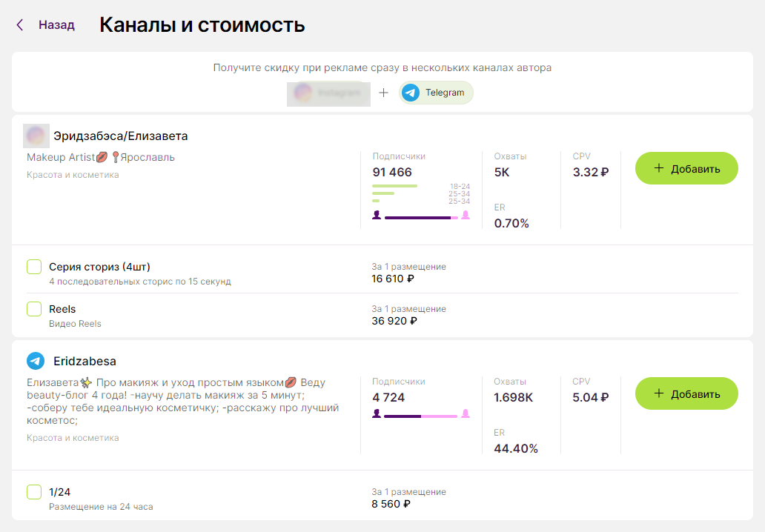Select the greyed-out Instagram platform badge
Screen dimensions: 765x532
pos(328,93)
